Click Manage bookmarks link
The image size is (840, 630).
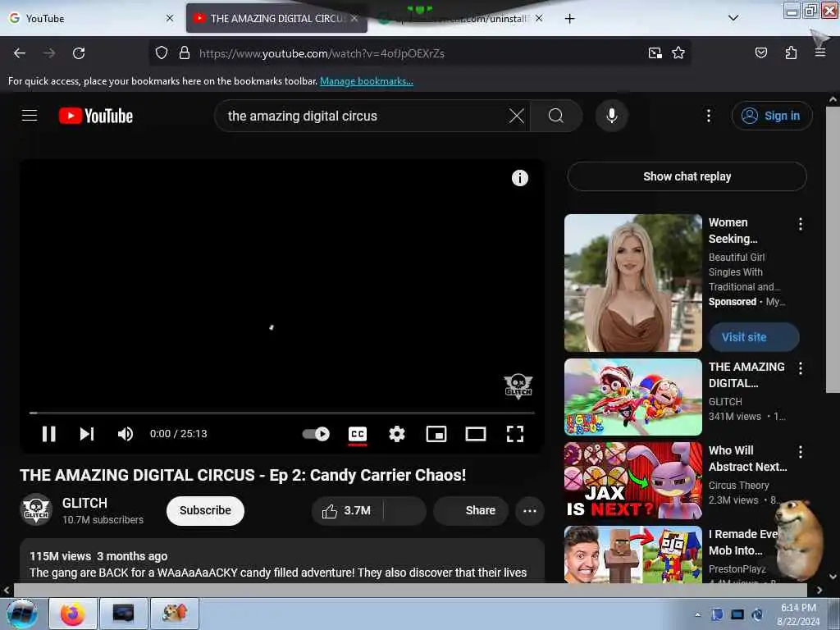tap(367, 81)
